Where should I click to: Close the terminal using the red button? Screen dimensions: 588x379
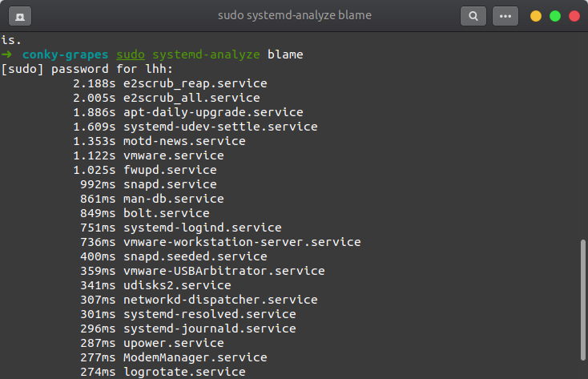point(574,16)
